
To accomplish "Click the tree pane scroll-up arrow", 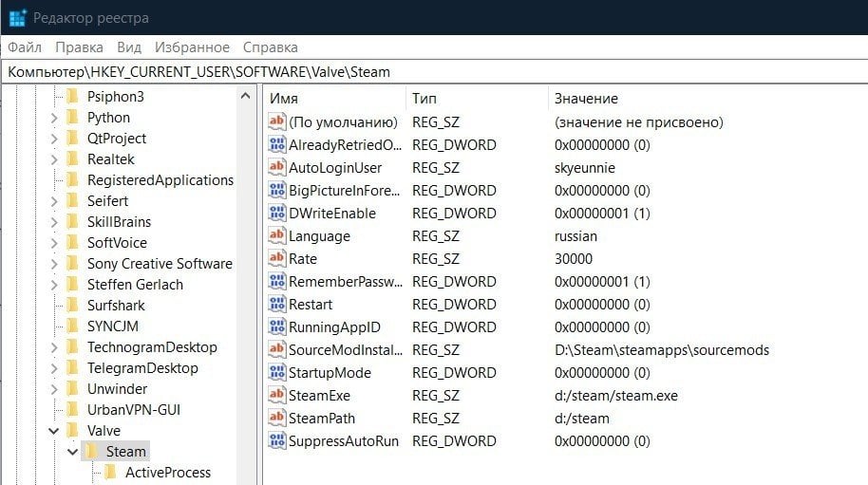I will pyautogui.click(x=245, y=96).
